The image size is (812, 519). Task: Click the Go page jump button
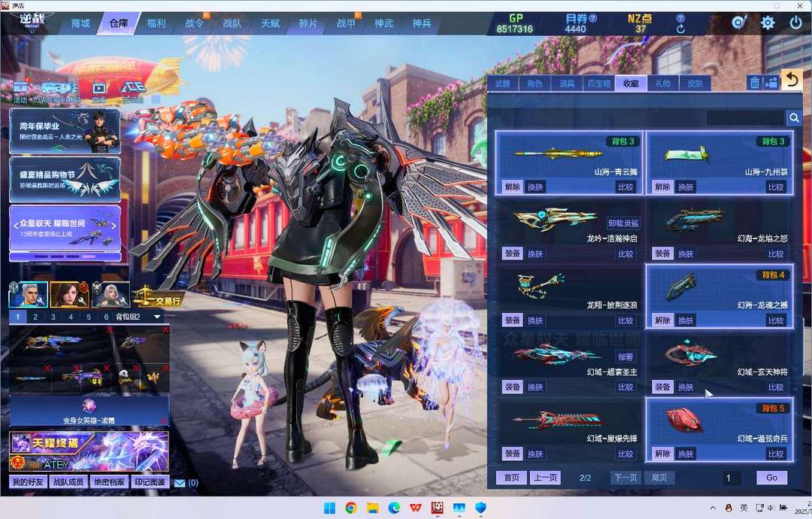point(771,478)
